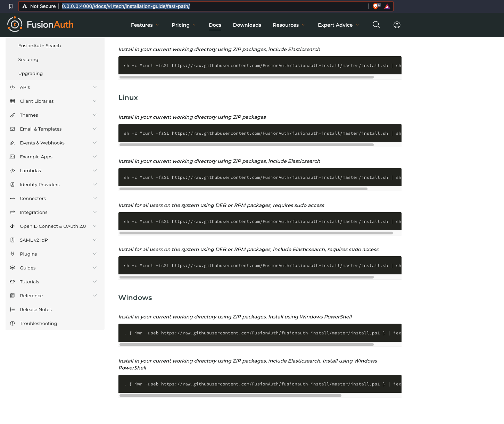Expand the Lambdas chevron
This screenshot has height=424, width=504.
(x=94, y=171)
